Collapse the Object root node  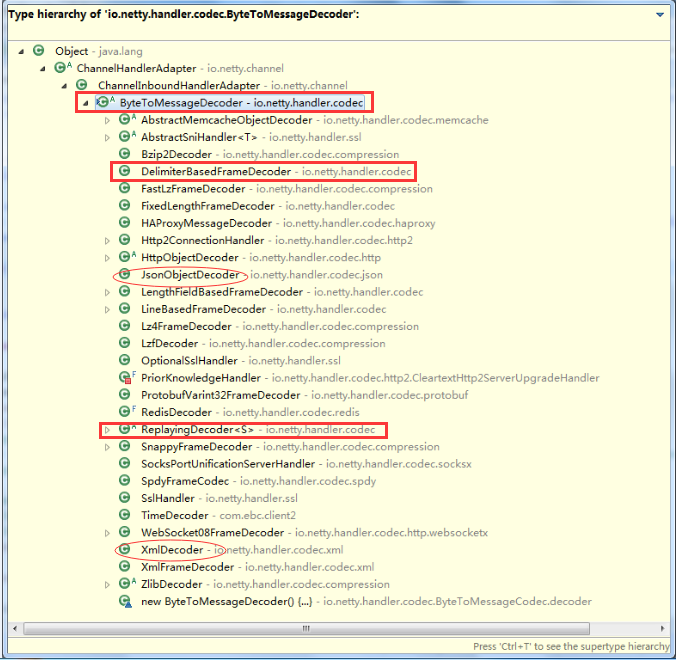coord(21,52)
